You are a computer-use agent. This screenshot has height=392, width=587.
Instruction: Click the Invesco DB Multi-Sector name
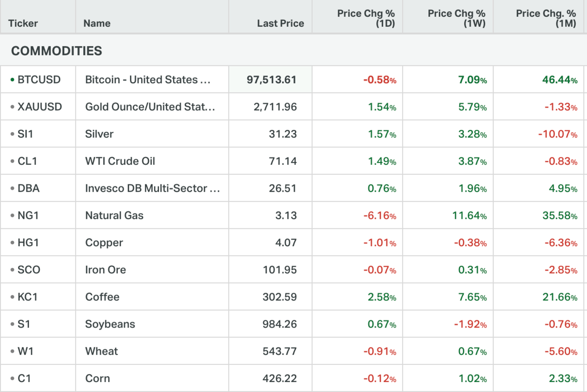pyautogui.click(x=152, y=189)
